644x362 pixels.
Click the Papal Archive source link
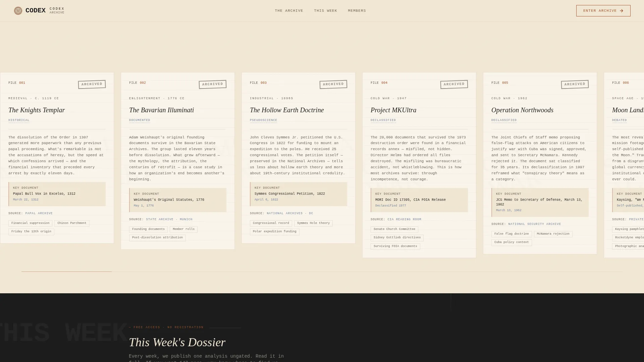39,213
